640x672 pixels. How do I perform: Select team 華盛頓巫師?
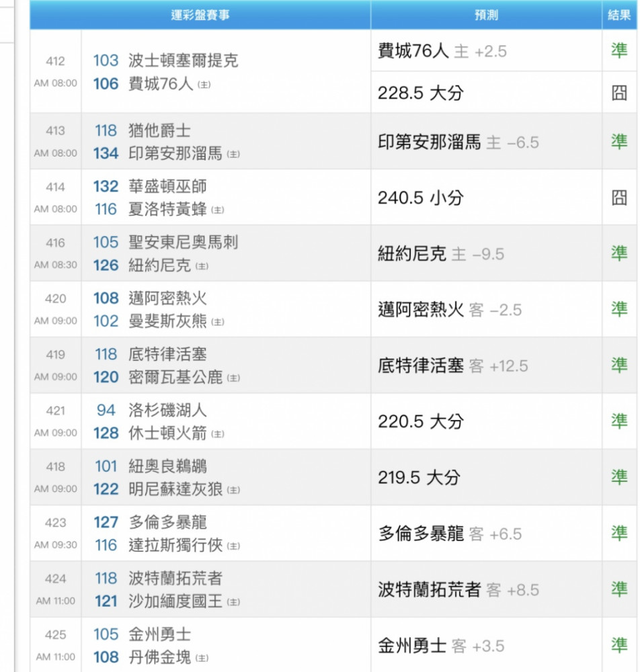(x=167, y=186)
